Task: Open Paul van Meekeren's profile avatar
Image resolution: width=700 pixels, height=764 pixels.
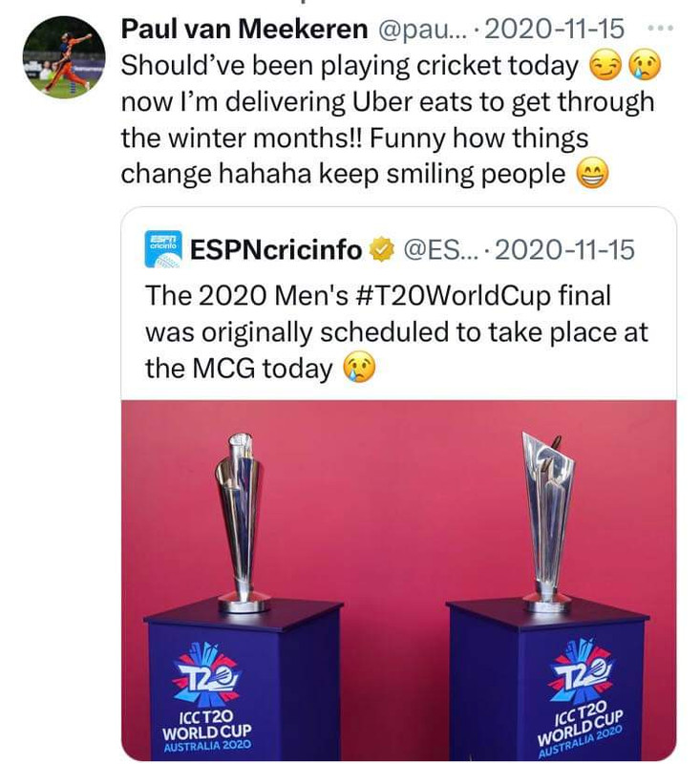Action: [64, 57]
